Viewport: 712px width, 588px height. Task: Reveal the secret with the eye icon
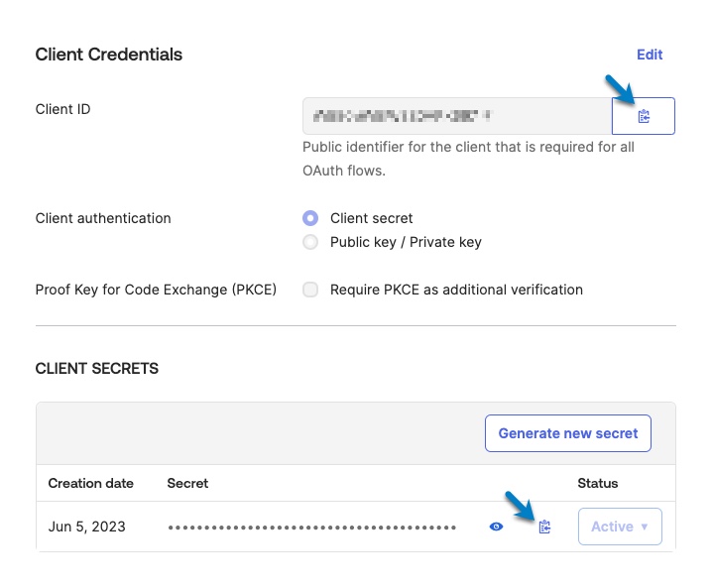pyautogui.click(x=496, y=527)
